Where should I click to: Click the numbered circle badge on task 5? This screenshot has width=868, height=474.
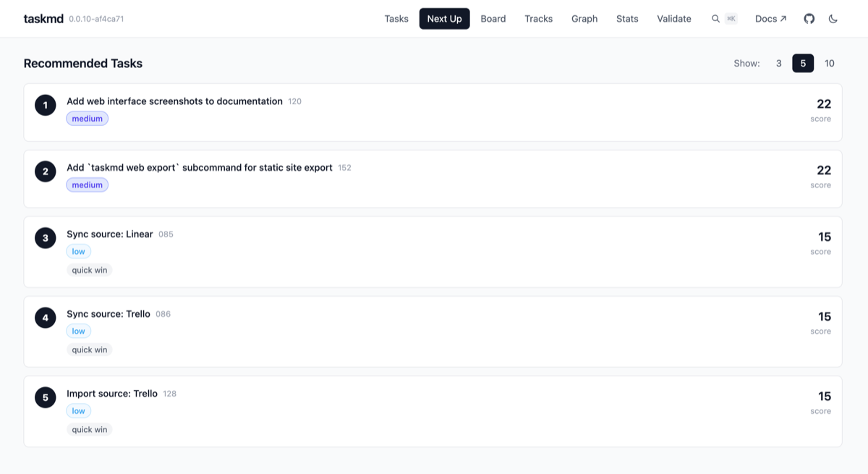(x=45, y=397)
